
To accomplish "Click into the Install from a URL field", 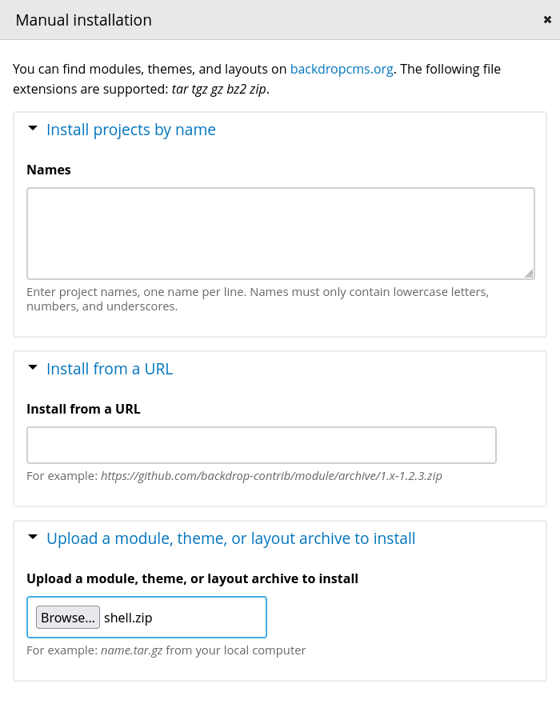I will (x=262, y=445).
